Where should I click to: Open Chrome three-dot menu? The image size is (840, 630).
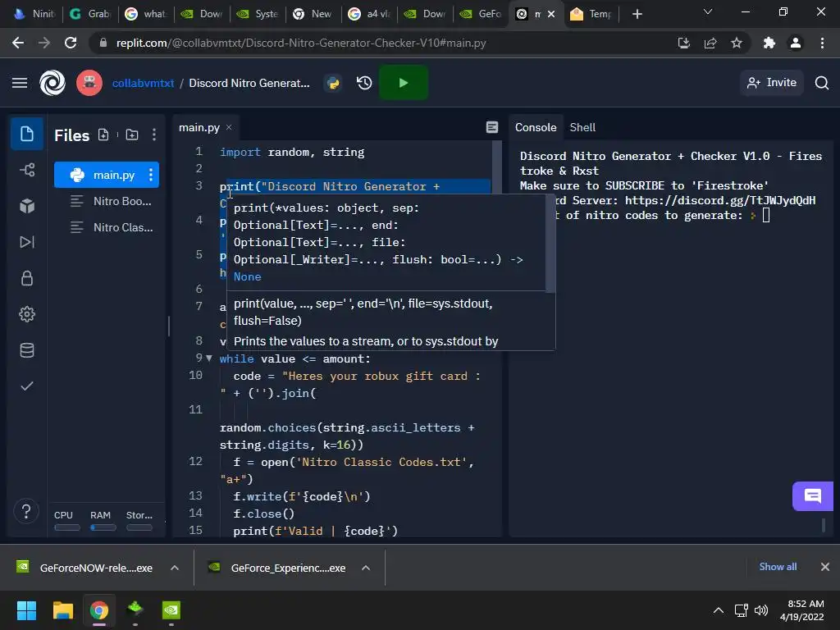coord(822,43)
